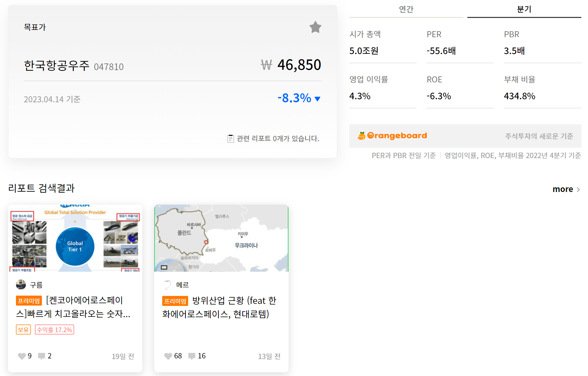Viewport: 588px width, 376px height.
Task: Click the won currency symbol
Action: pyautogui.click(x=266, y=65)
